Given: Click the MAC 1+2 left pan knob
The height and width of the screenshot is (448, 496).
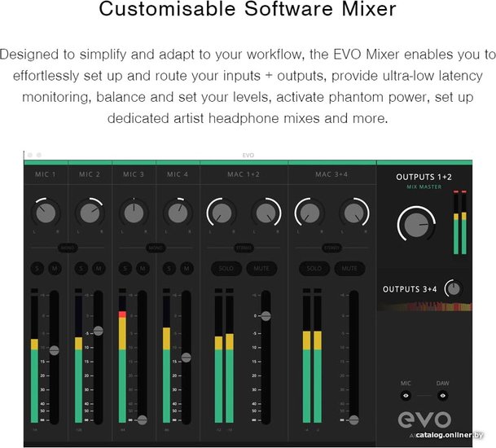Looking at the screenshot, I should (x=222, y=213).
